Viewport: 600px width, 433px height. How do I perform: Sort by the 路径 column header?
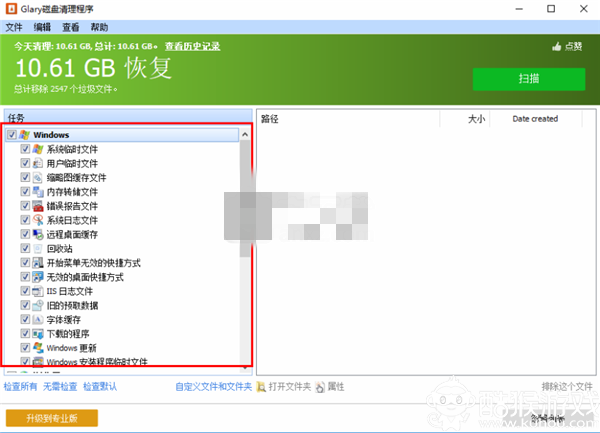(x=348, y=119)
